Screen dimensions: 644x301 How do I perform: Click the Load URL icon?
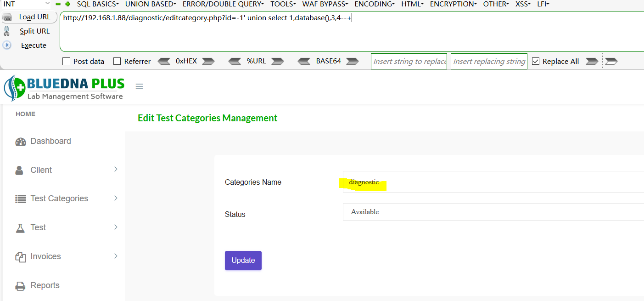7,17
